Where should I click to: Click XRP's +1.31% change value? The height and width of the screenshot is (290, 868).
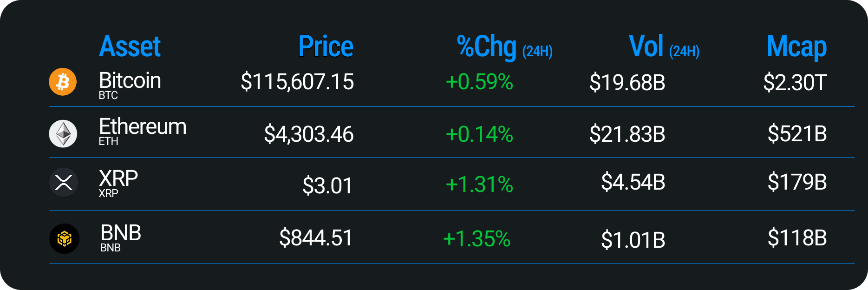point(479,185)
